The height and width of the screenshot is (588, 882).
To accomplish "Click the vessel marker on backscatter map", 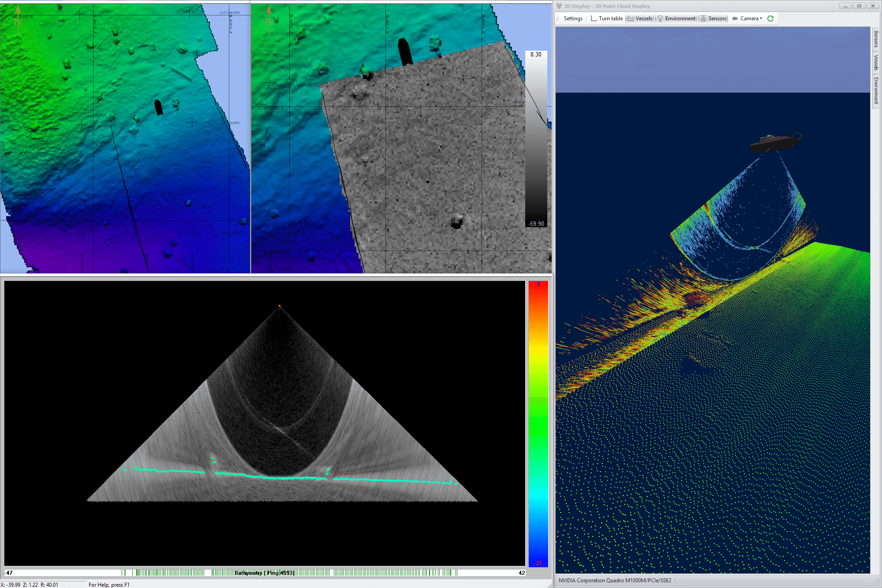I will pos(405,52).
